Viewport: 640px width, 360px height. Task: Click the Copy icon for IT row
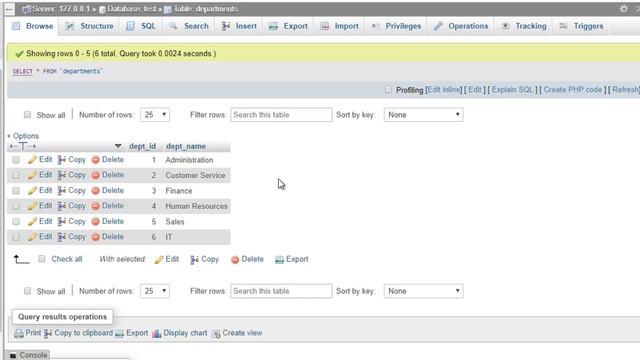pyautogui.click(x=62, y=237)
